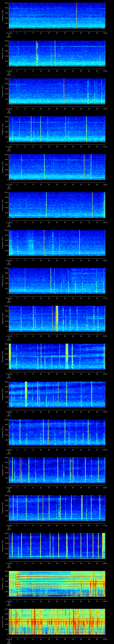Pick the spectrogram panel starting at 13:19:00
The height and width of the screenshot is (644, 114).
(57, 243)
